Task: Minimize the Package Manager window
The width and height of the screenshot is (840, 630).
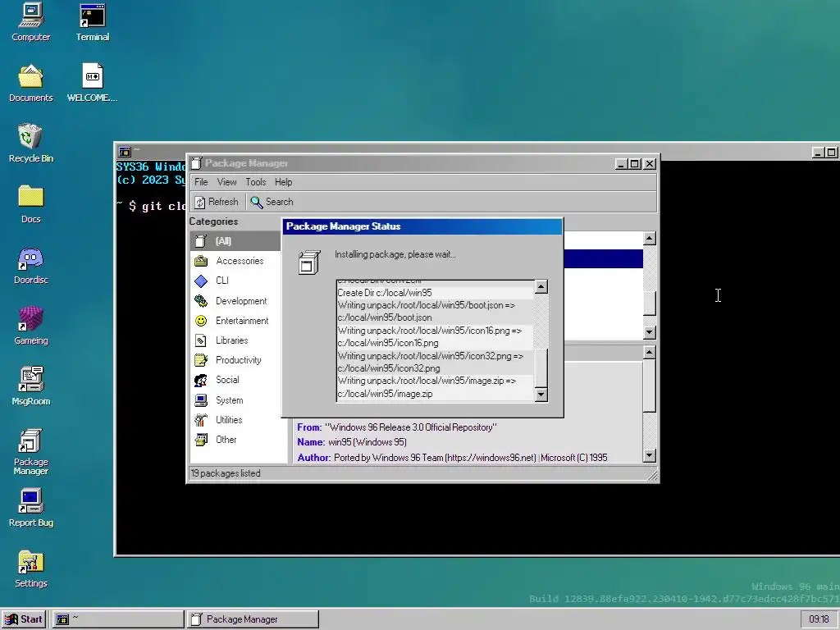Action: pyautogui.click(x=621, y=164)
